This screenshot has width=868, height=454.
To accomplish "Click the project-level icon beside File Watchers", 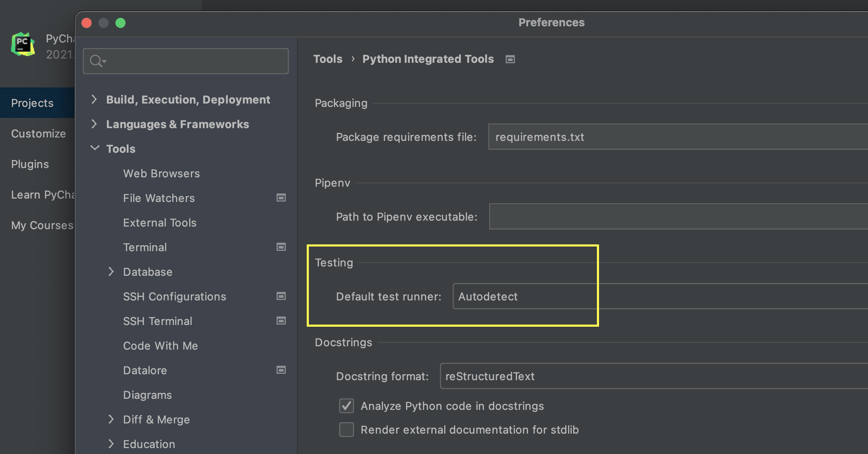I will pos(281,198).
